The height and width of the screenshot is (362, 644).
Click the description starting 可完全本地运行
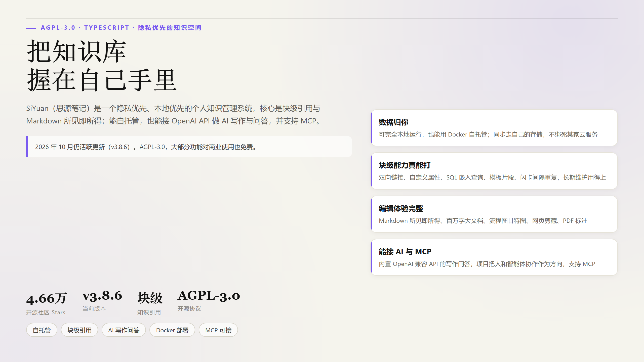click(488, 134)
